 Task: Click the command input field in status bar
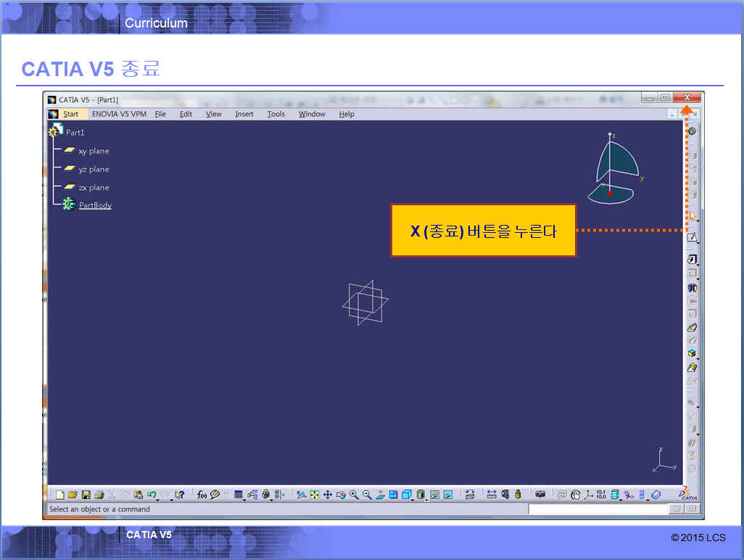[x=597, y=510]
